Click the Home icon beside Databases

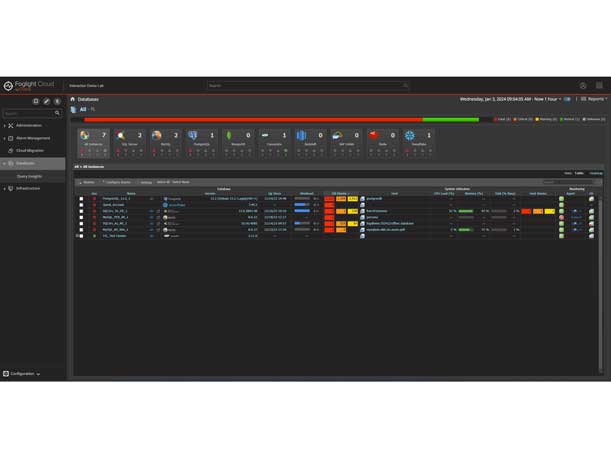click(x=73, y=99)
